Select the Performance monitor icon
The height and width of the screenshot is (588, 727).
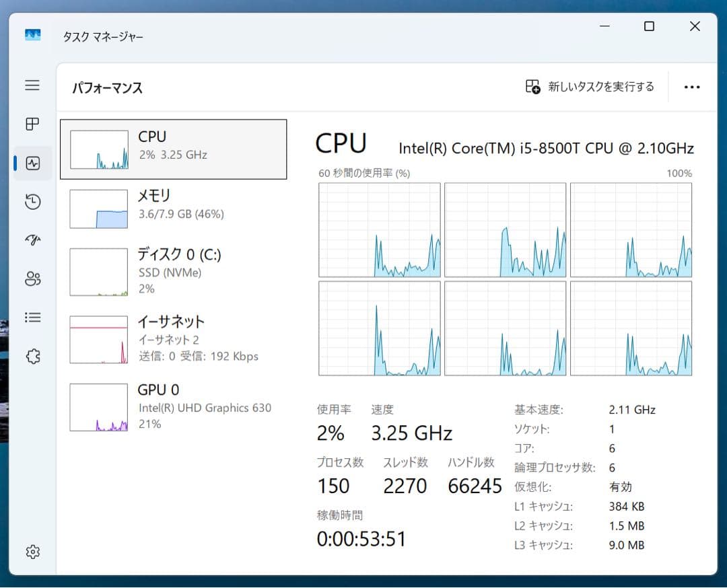(32, 163)
